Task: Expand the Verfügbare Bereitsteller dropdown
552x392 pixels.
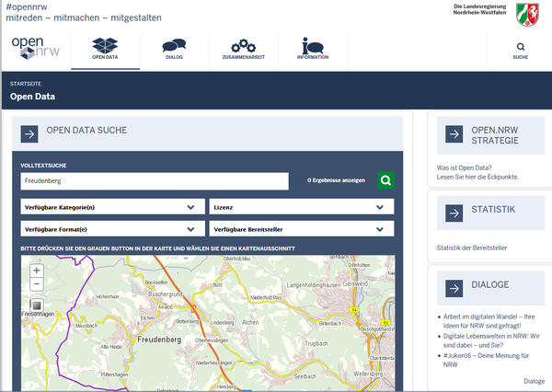Action: tap(302, 229)
